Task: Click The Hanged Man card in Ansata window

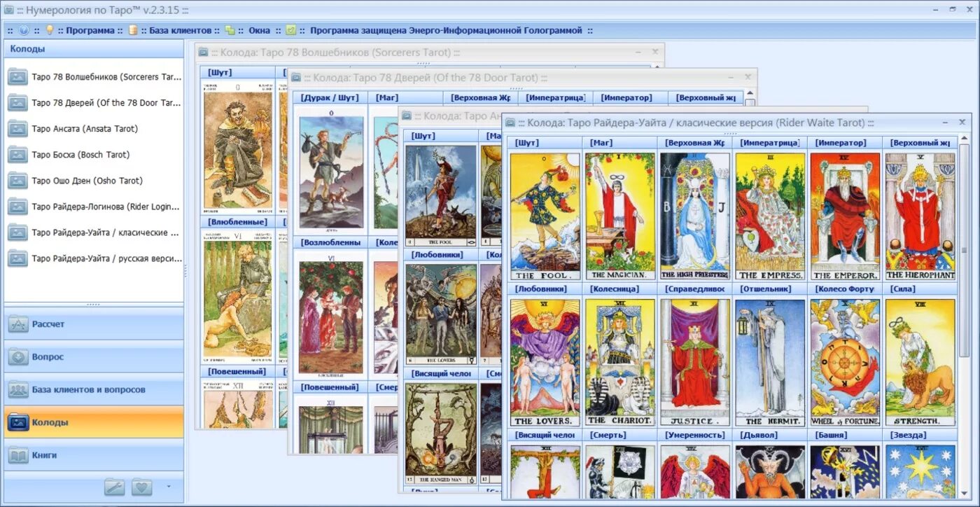Action: [x=441, y=433]
